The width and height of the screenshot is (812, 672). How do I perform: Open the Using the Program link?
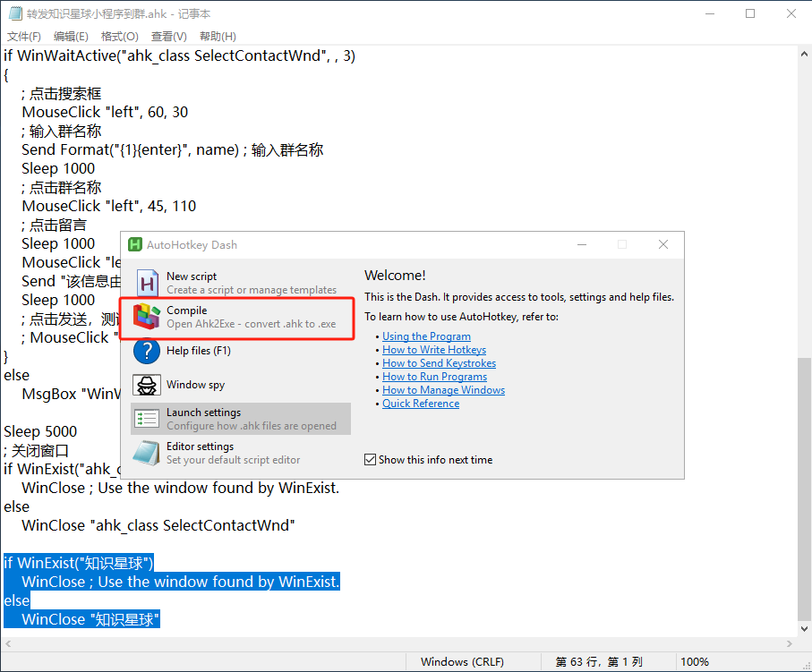click(426, 336)
